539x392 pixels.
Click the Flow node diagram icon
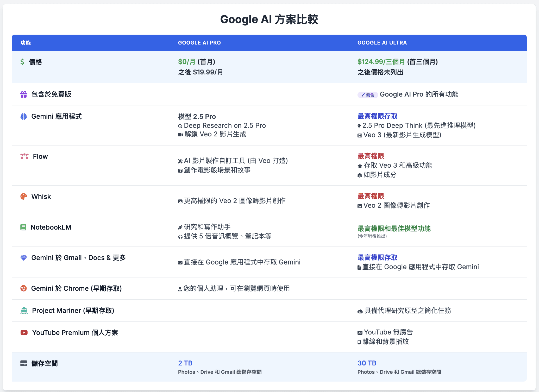tap(24, 156)
